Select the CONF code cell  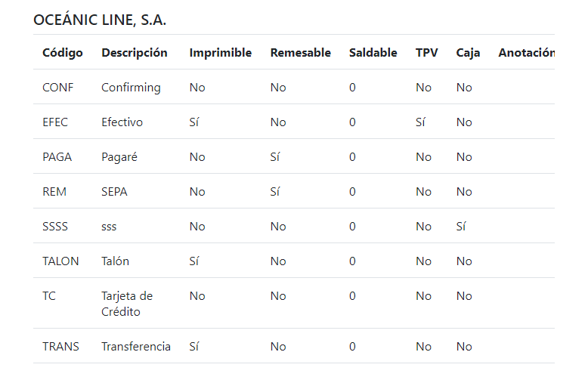[x=58, y=88]
